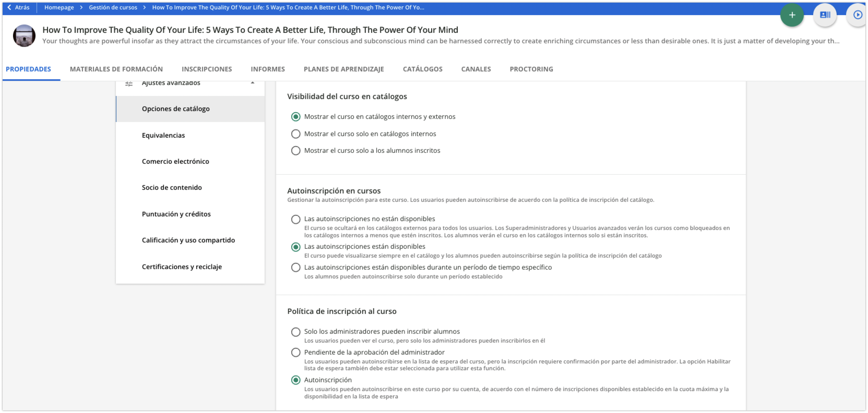This screenshot has width=868, height=413.
Task: Open the Equivalencias settings section
Action: 163,135
